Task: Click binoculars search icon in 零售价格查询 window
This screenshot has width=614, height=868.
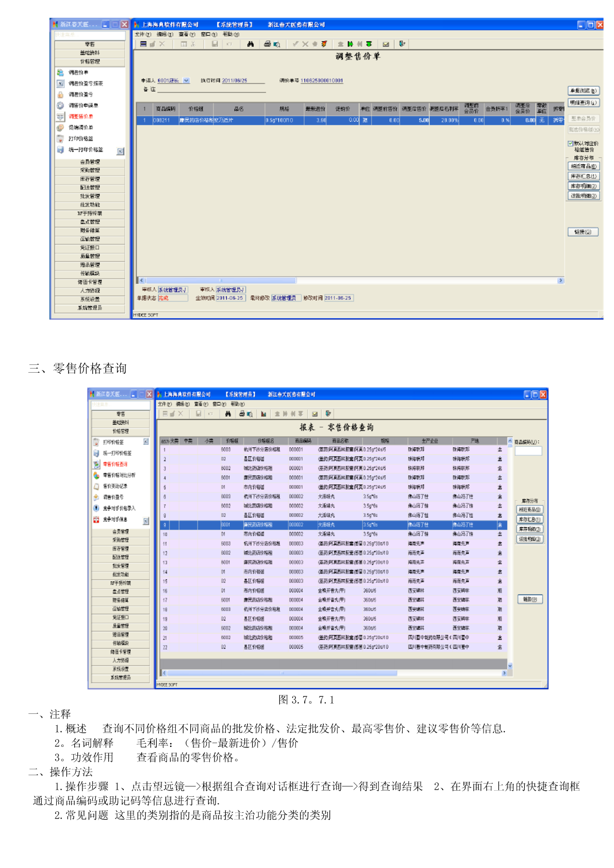Action: click(228, 414)
